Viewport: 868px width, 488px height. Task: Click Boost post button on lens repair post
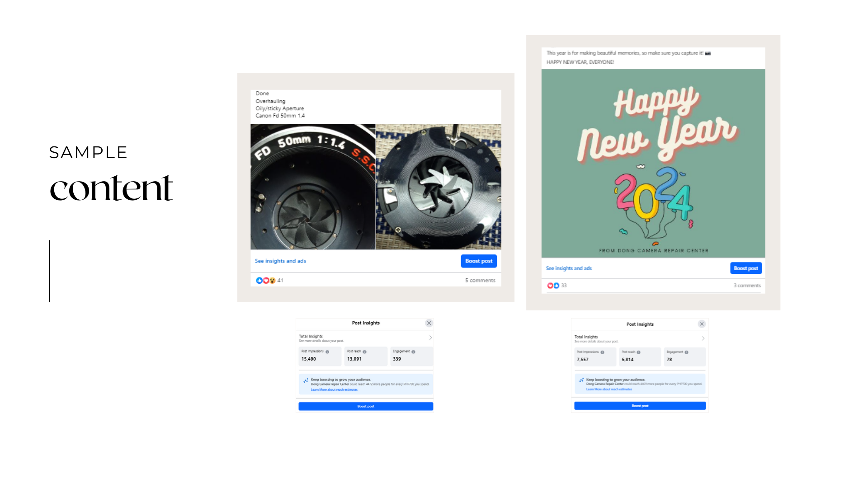coord(479,261)
